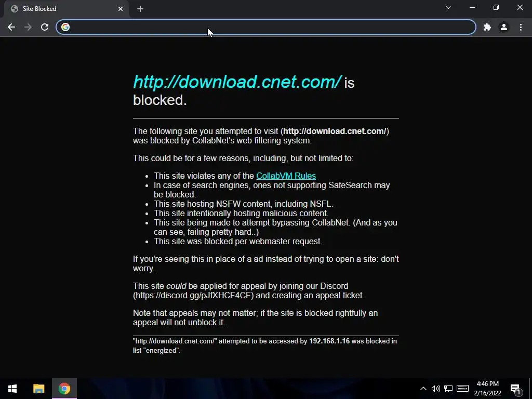
Task: Click the bold http://download.cnet.com/ in the paragraph
Action: point(335,131)
